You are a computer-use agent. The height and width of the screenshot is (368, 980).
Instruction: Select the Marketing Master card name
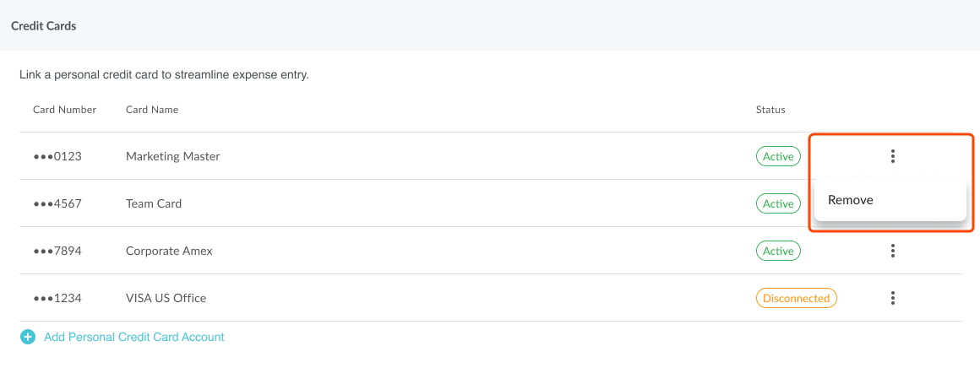tap(173, 156)
